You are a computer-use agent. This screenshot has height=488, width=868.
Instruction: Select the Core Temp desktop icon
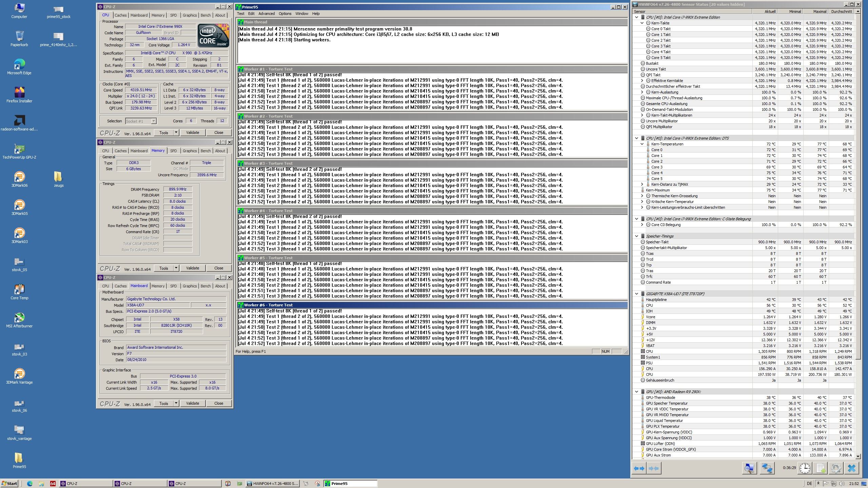coord(19,291)
